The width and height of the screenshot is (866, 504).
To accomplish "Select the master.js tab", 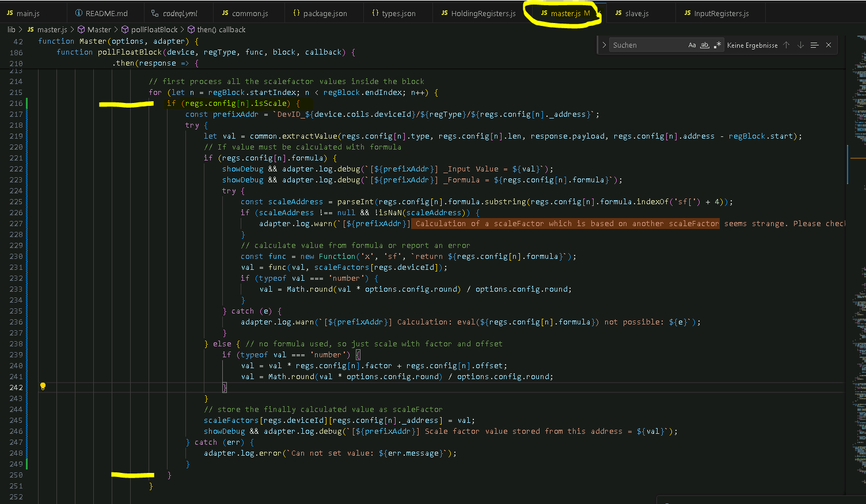I will pyautogui.click(x=570, y=13).
